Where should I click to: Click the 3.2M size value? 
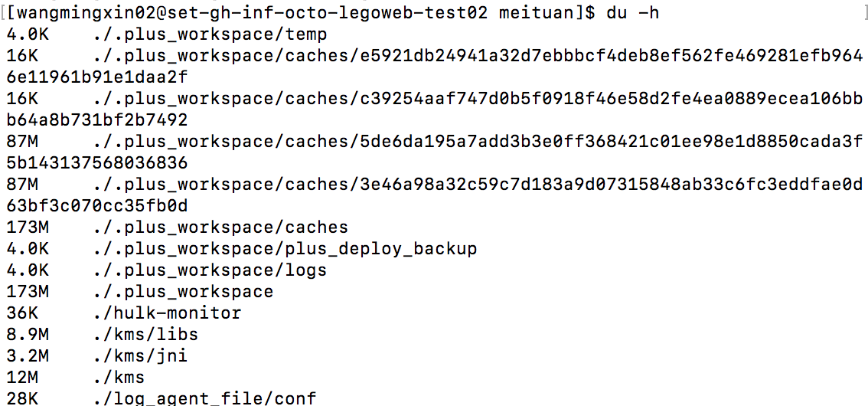point(28,356)
